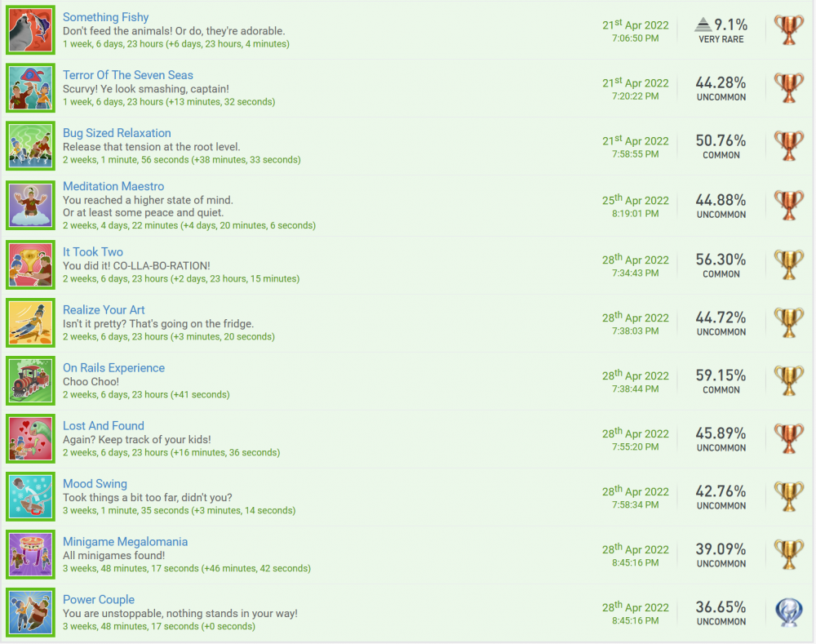
Task: Click the Lost And Found trophy thumbnail
Action: click(31, 438)
